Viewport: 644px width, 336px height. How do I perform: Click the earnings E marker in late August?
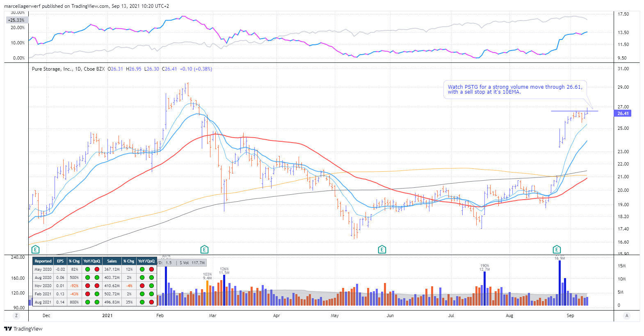pos(557,249)
